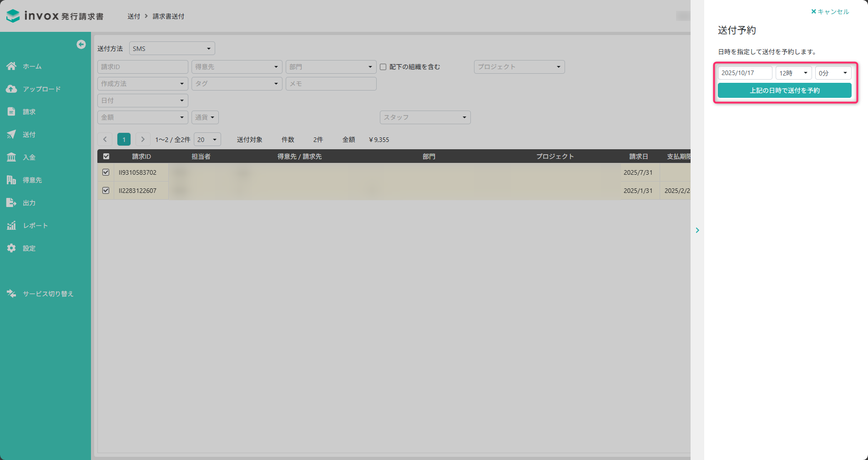Click the 2025/10/17 date input field
The width and height of the screenshot is (868, 460).
[x=745, y=73]
